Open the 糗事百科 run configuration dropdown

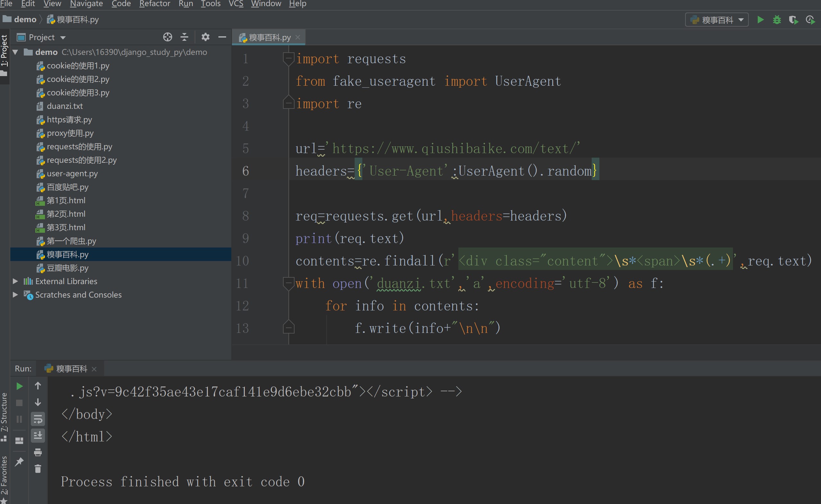coord(717,20)
